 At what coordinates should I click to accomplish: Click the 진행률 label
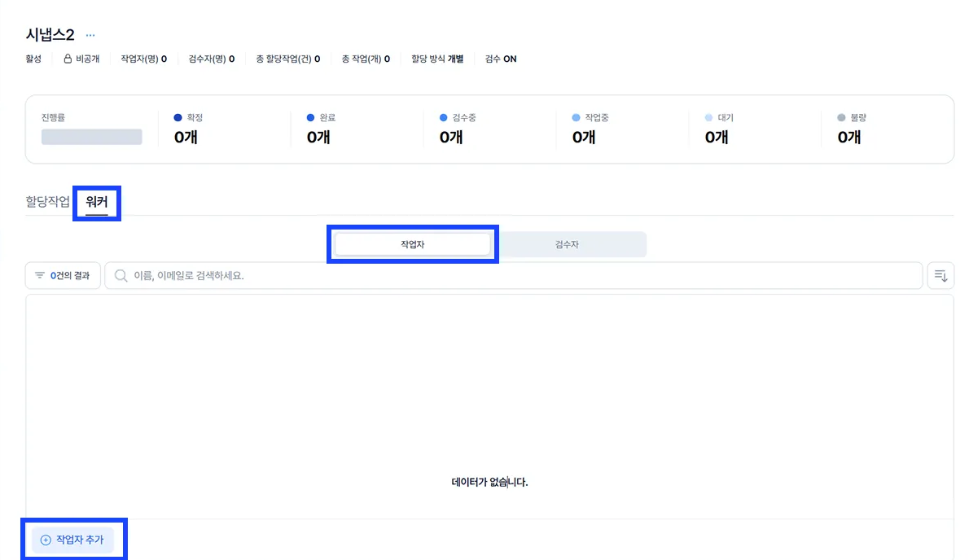click(x=53, y=117)
